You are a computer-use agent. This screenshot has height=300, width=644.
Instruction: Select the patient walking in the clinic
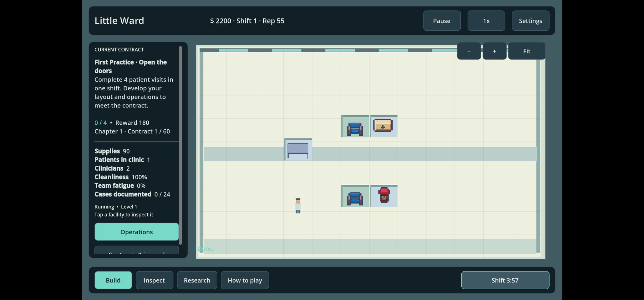(298, 206)
